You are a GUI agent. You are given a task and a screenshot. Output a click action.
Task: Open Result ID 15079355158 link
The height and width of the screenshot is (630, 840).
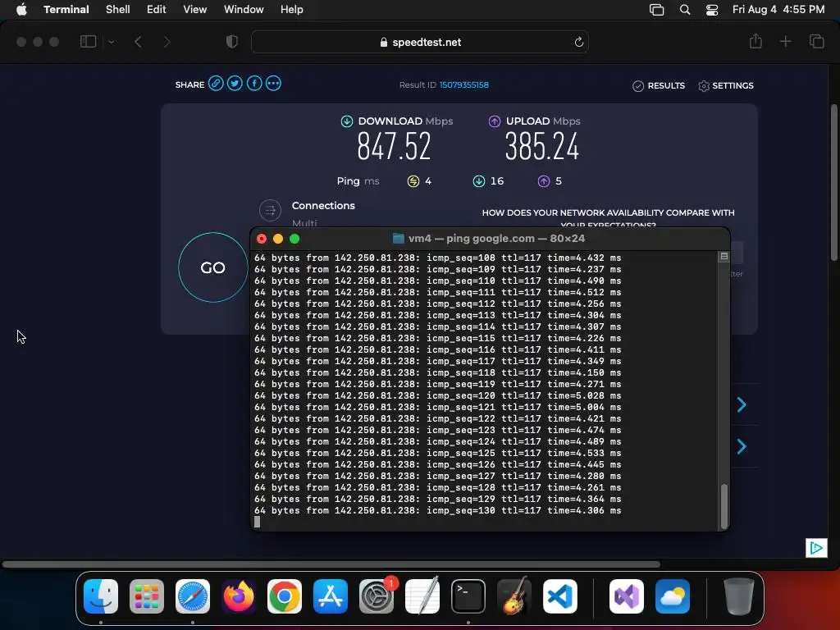point(464,84)
